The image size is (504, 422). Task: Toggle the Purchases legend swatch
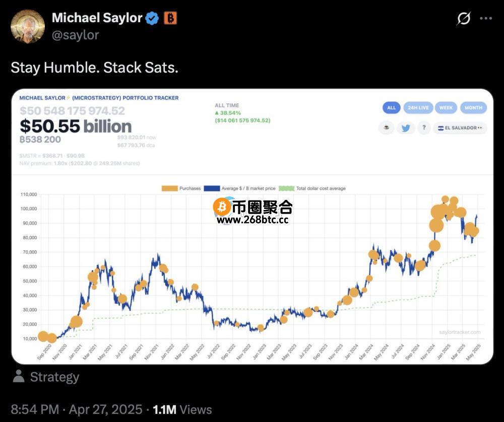[169, 188]
